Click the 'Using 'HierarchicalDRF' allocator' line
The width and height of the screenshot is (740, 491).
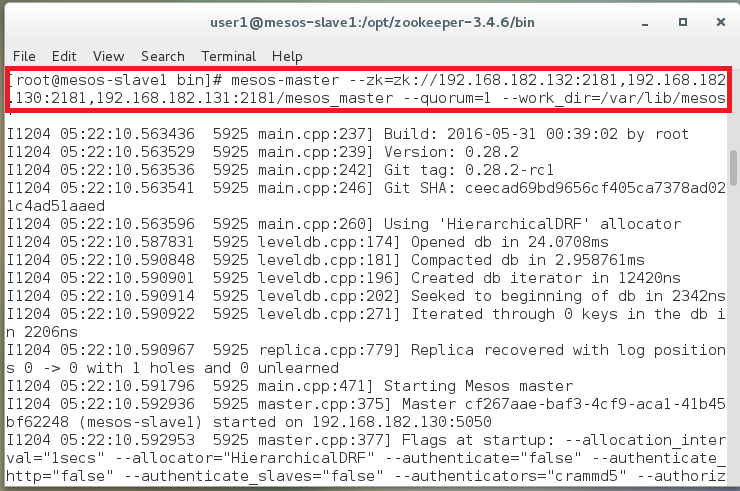[344, 224]
